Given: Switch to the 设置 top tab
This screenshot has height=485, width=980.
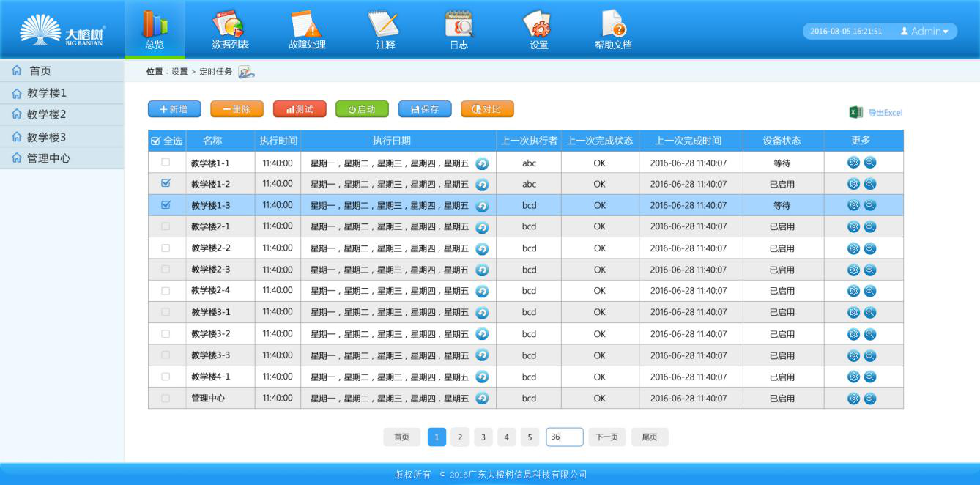Looking at the screenshot, I should pos(538,29).
